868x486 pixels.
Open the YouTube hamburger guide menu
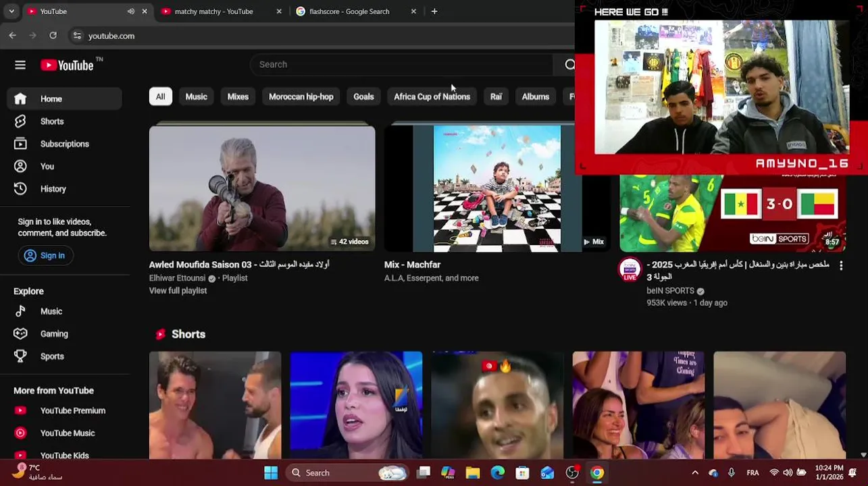click(20, 65)
